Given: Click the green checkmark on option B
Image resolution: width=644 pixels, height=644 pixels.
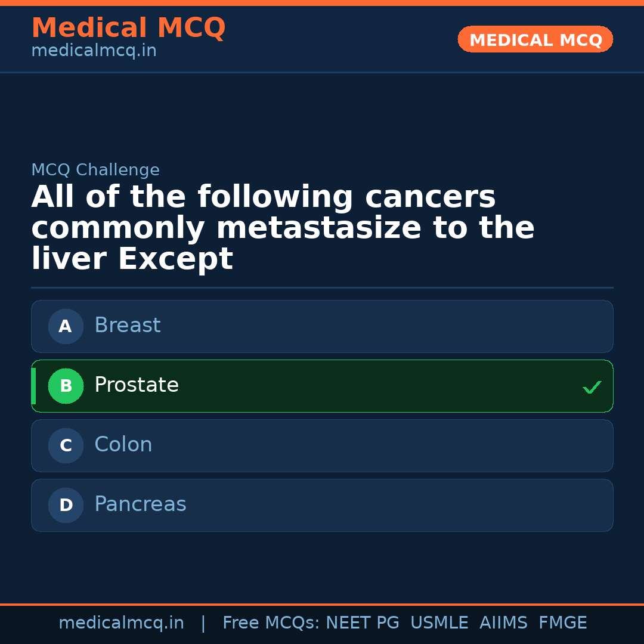Looking at the screenshot, I should pyautogui.click(x=592, y=387).
